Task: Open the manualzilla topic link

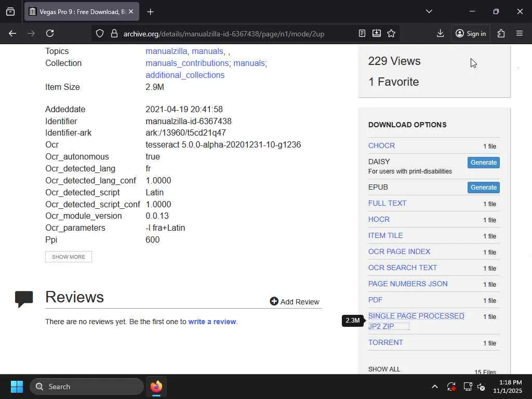Action: point(166,51)
